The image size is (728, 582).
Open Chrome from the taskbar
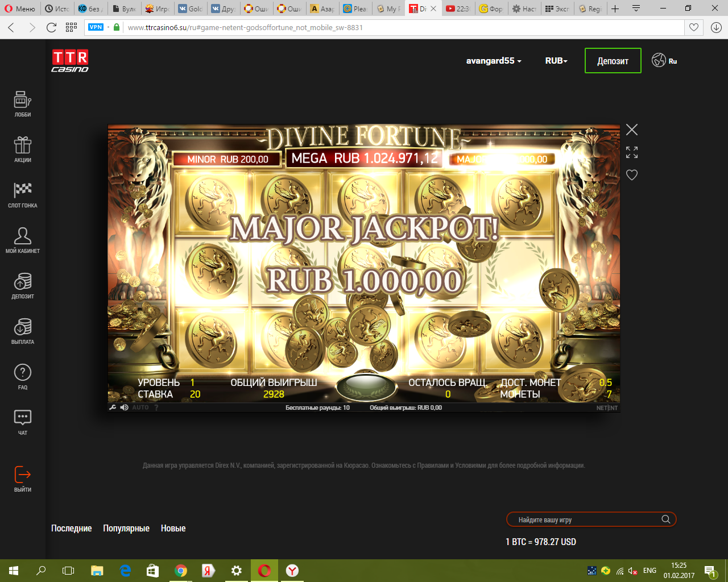(x=181, y=571)
